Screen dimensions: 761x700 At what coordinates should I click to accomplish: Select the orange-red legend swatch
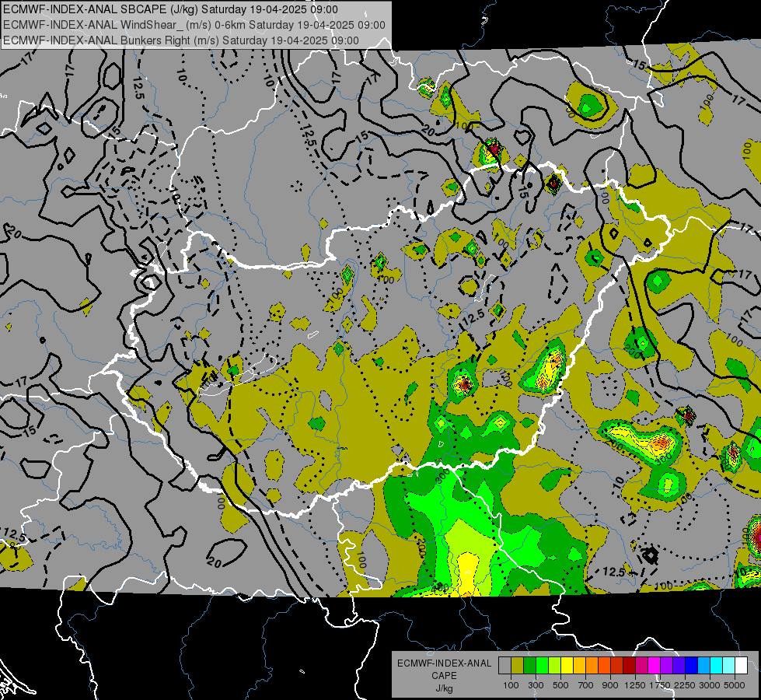pyautogui.click(x=604, y=665)
